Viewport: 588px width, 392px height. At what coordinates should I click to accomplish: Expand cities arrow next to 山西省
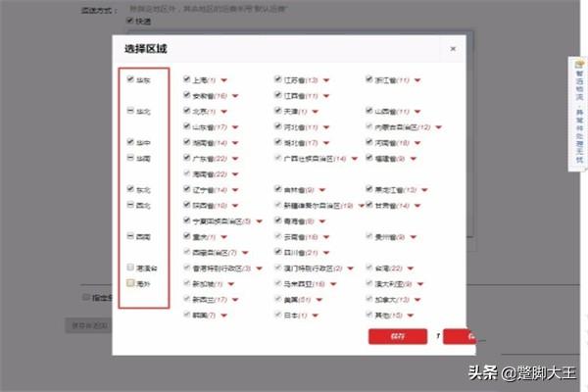click(x=417, y=112)
